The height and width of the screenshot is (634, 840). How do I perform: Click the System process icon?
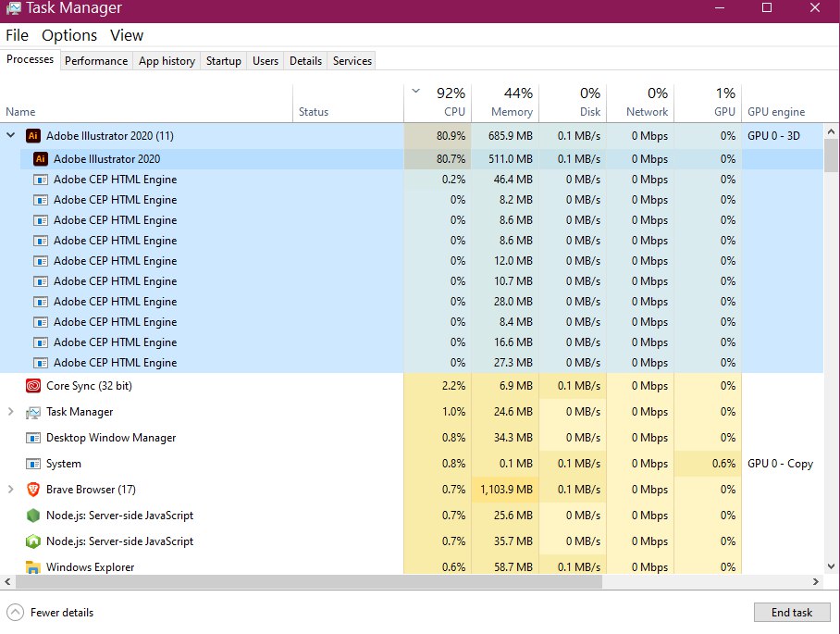(33, 464)
